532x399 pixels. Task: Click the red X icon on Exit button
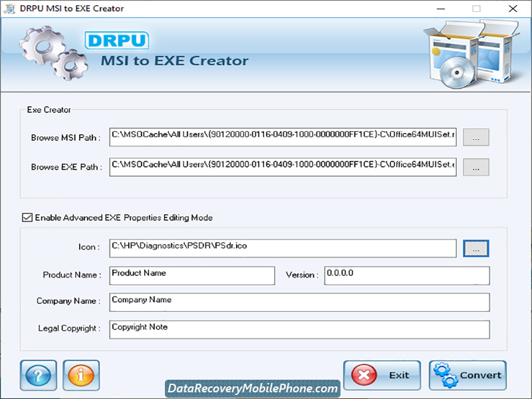coord(365,375)
